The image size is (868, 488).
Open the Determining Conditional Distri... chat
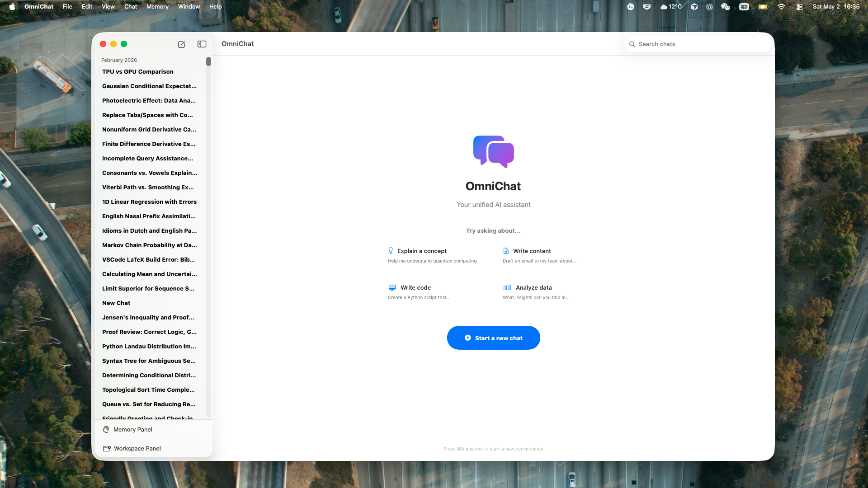(151, 375)
